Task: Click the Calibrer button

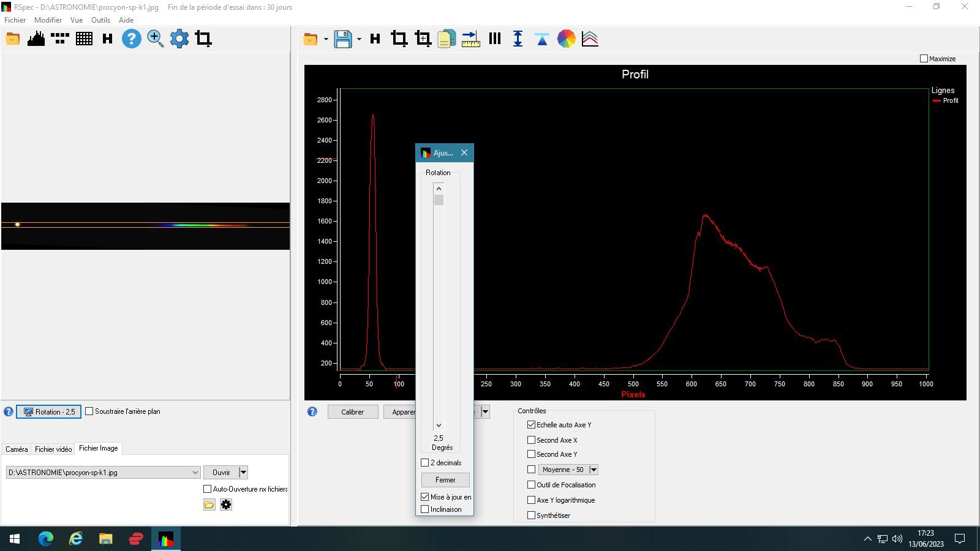Action: pyautogui.click(x=352, y=412)
